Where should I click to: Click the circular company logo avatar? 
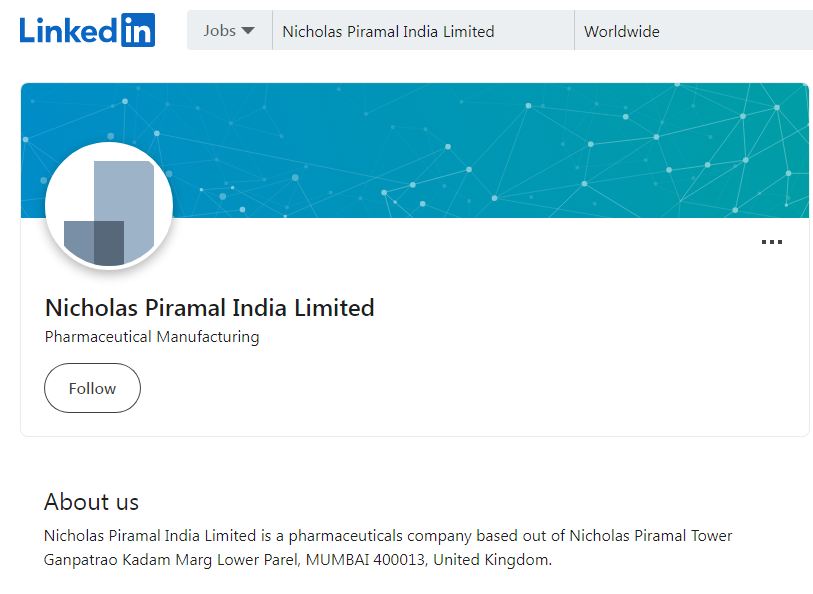tap(109, 205)
